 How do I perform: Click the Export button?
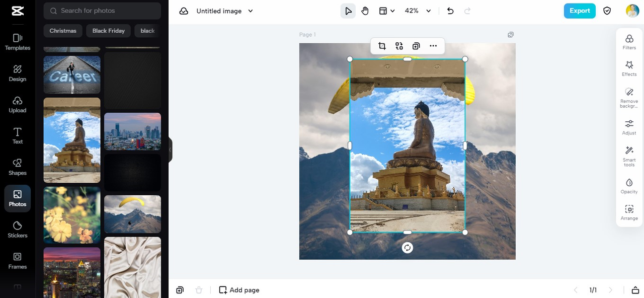[580, 11]
